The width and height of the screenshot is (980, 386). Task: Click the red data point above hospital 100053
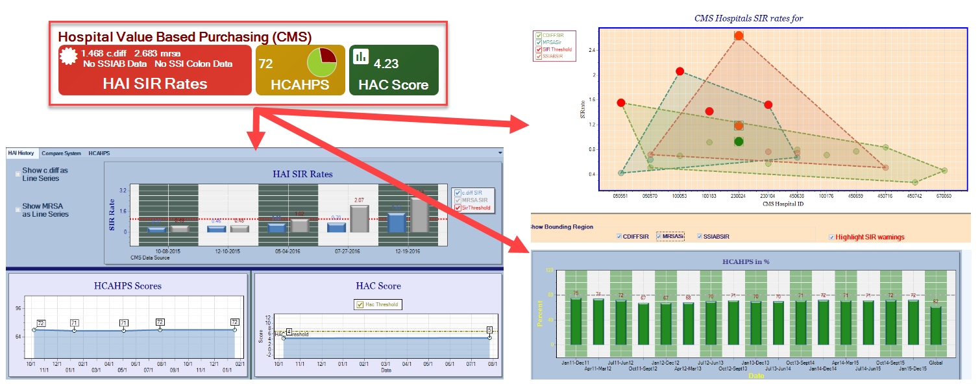[680, 71]
